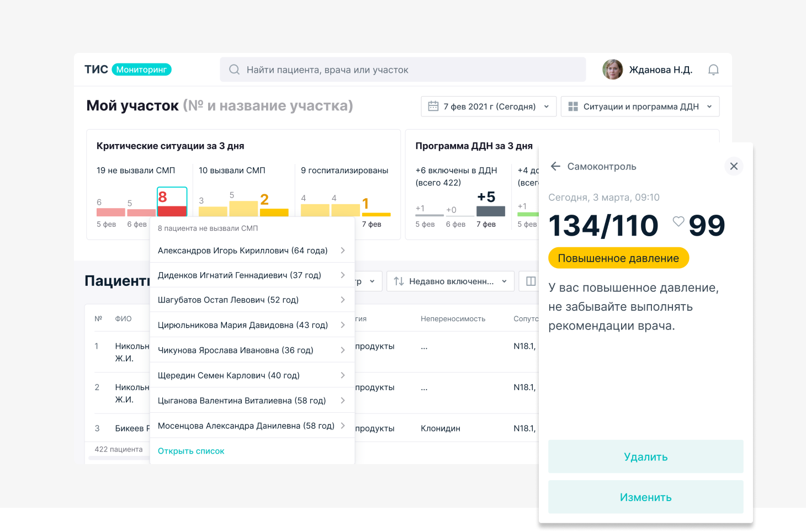Image resolution: width=806 pixels, height=532 pixels.
Task: Click the 19 не вызвали СМП label
Action: pos(136,171)
